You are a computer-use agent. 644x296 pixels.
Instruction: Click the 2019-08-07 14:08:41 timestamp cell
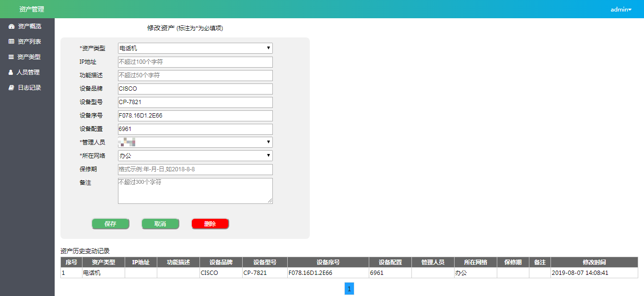[x=594, y=272]
